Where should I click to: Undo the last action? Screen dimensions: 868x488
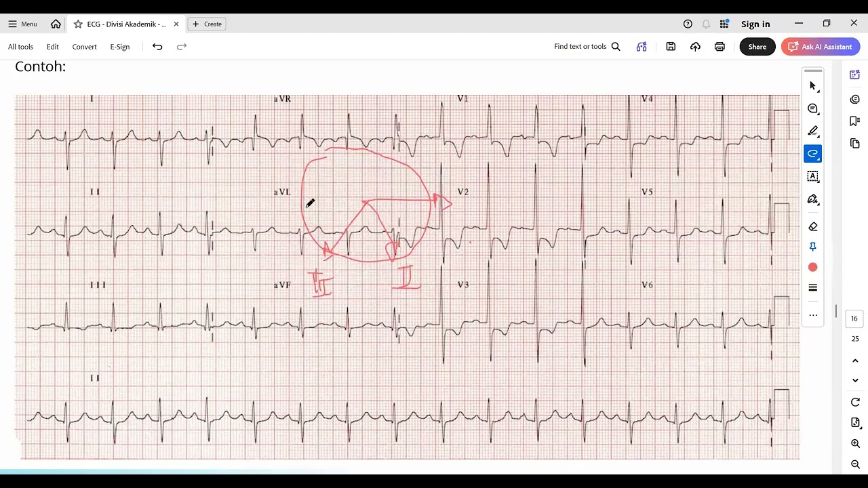[x=157, y=47]
